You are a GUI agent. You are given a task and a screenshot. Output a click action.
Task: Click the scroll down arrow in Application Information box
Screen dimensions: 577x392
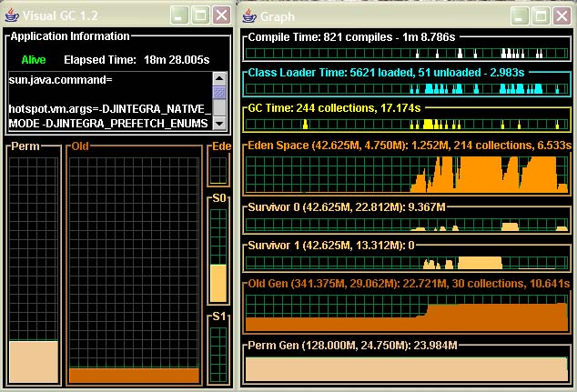pos(219,123)
